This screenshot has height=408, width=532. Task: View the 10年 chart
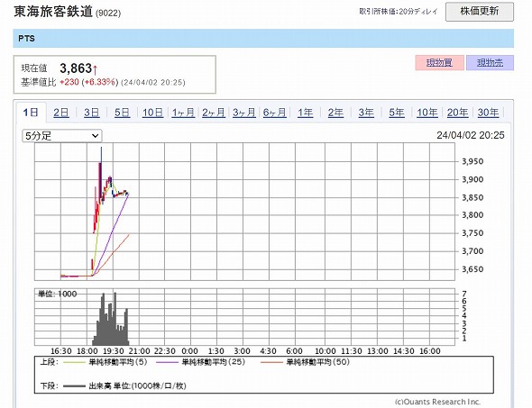point(427,113)
